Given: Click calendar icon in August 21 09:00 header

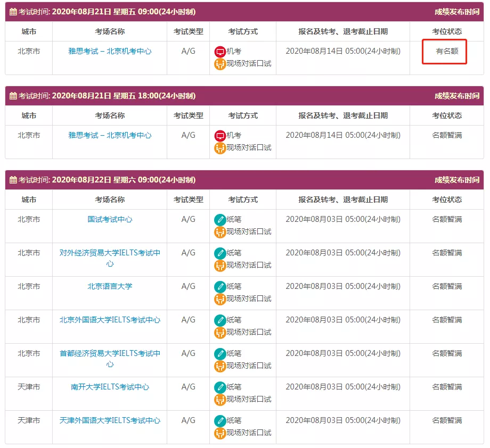Looking at the screenshot, I should click(13, 12).
